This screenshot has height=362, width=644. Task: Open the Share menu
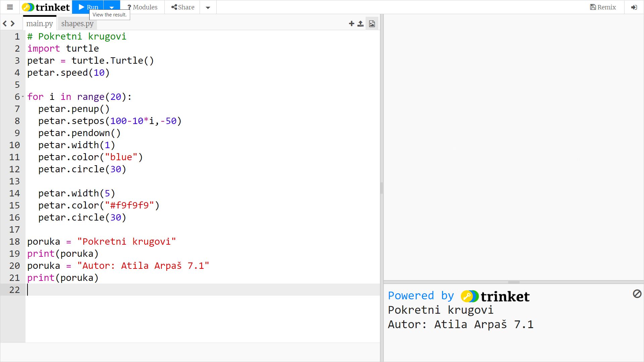(183, 7)
